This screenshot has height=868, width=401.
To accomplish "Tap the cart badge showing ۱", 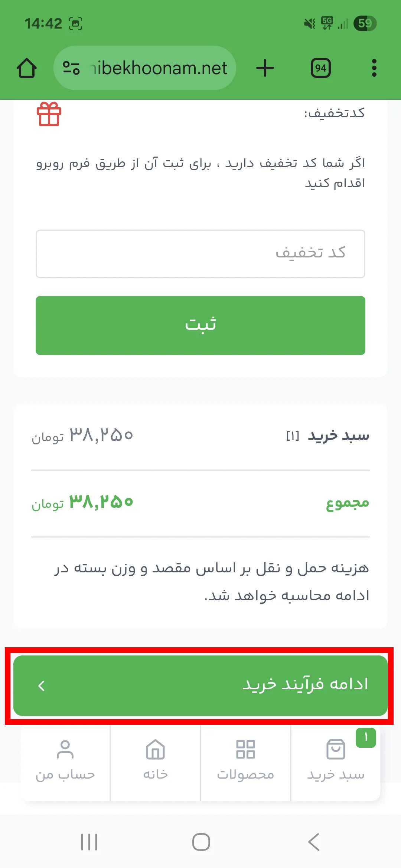I will pos(366,737).
